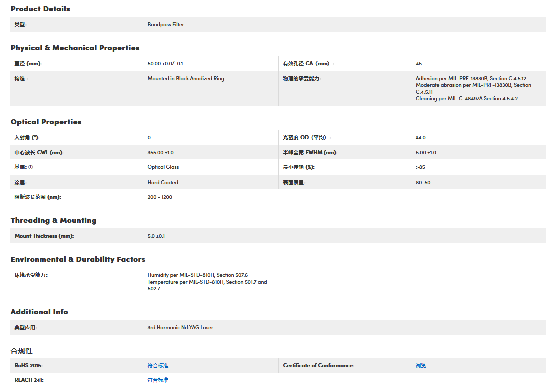Viewport: 553px width, 392px height.
Task: Click the Mounted in Black Anodized Ring value
Action: pyautogui.click(x=186, y=79)
